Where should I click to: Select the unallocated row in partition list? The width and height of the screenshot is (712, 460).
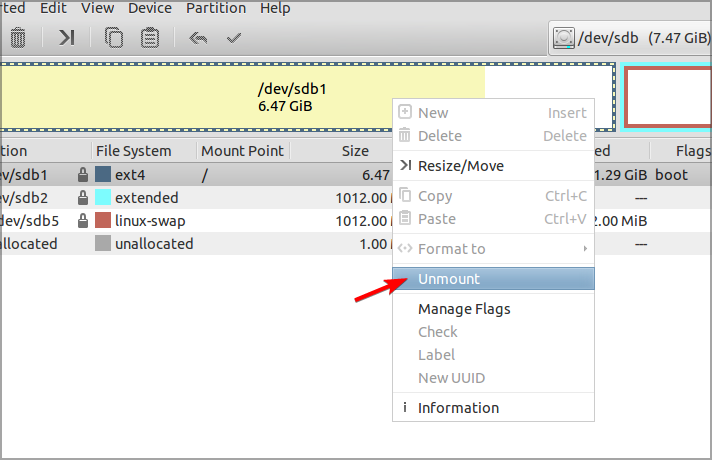click(x=150, y=244)
